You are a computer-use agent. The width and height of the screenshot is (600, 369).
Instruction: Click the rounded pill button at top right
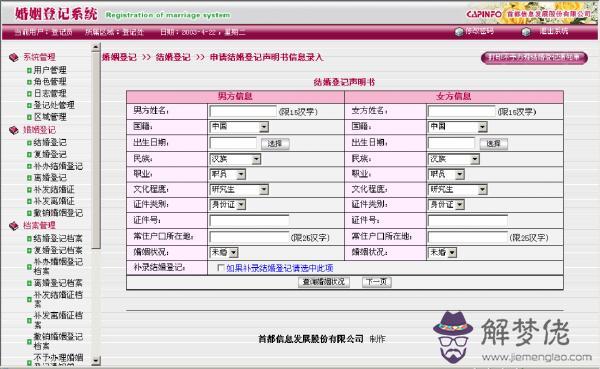pyautogui.click(x=534, y=58)
